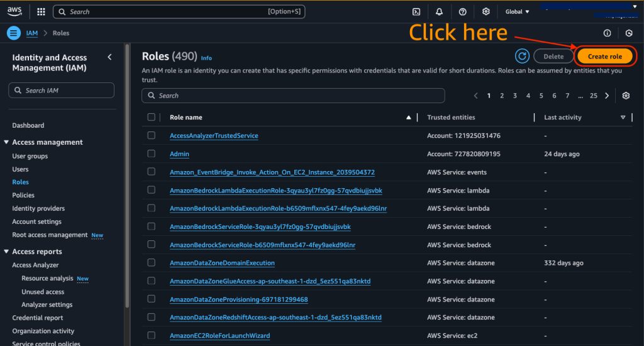Viewport: 644px width, 346px height.
Task: Check the Admin role checkbox
Action: pos(151,153)
